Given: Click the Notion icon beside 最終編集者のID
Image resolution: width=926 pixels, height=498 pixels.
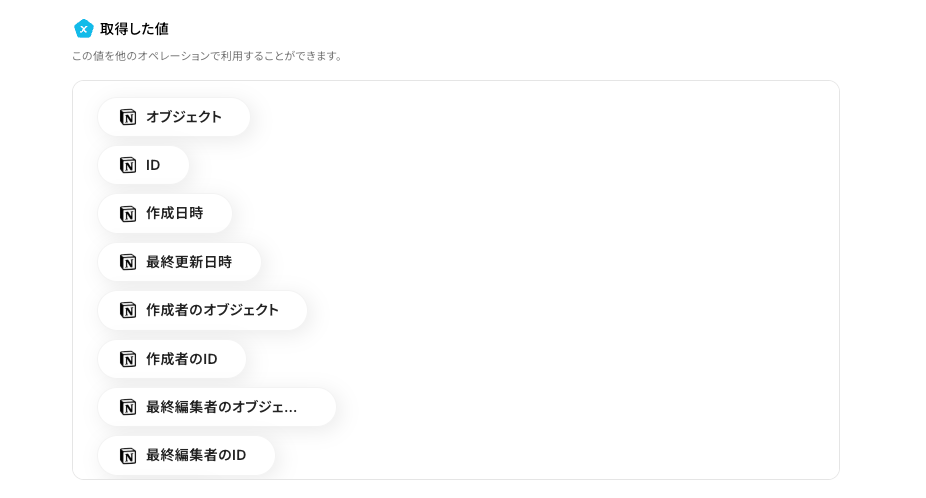Looking at the screenshot, I should pyautogui.click(x=128, y=455).
